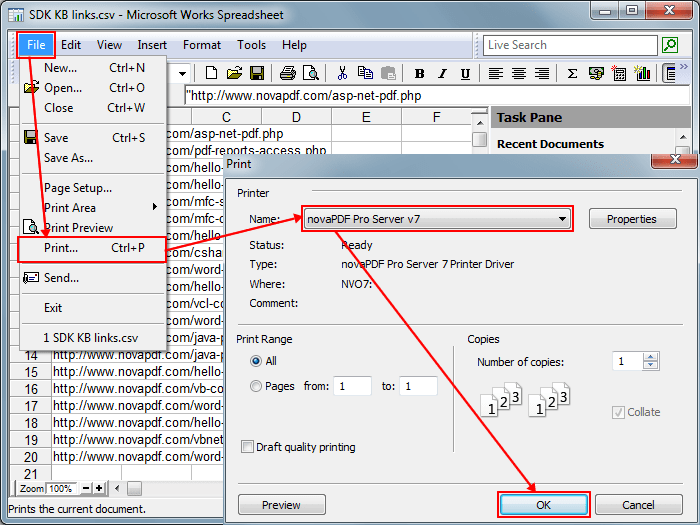Click the Pages to input field
Screen dimensions: 700x525
[418, 386]
